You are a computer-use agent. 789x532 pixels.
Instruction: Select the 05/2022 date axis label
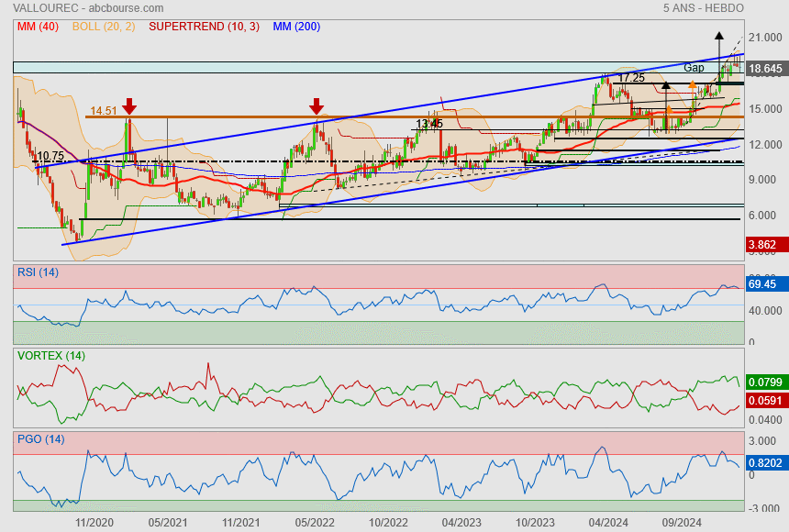click(x=315, y=523)
